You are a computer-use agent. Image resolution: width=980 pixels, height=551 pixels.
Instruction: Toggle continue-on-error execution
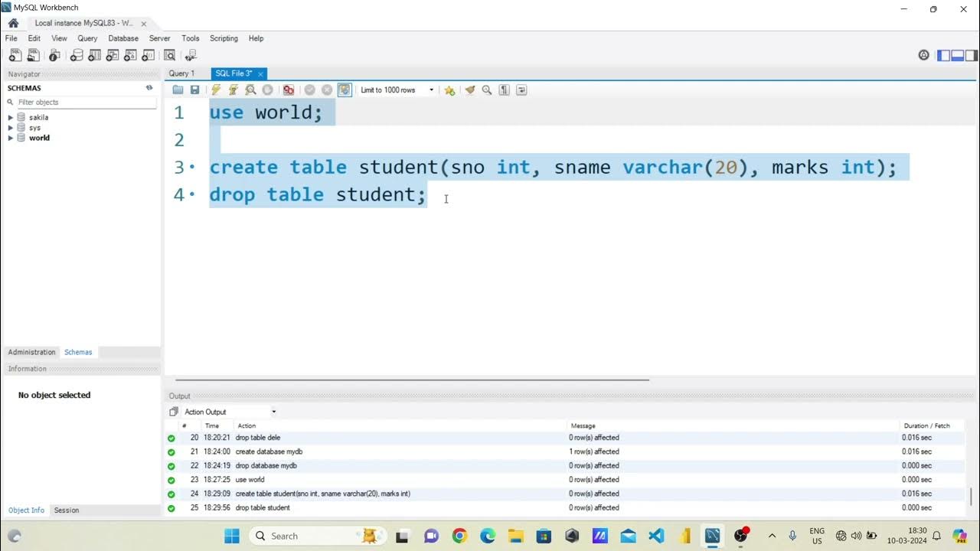coord(288,90)
